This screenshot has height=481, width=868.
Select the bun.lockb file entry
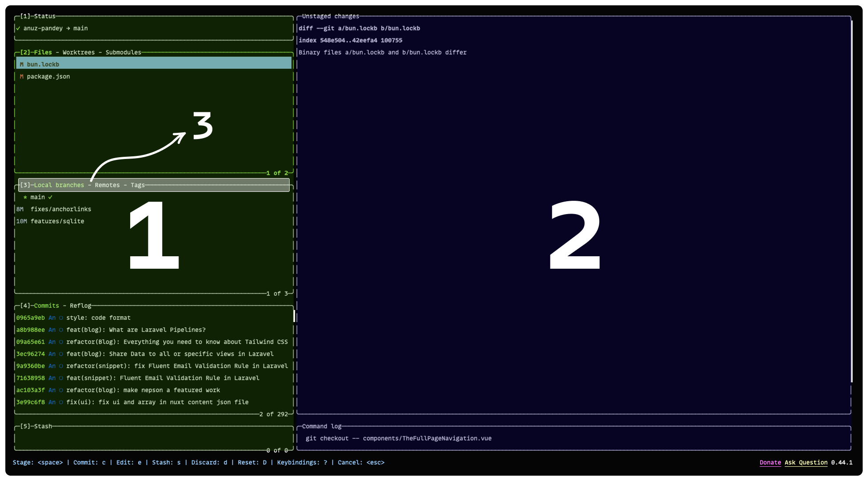(43, 64)
